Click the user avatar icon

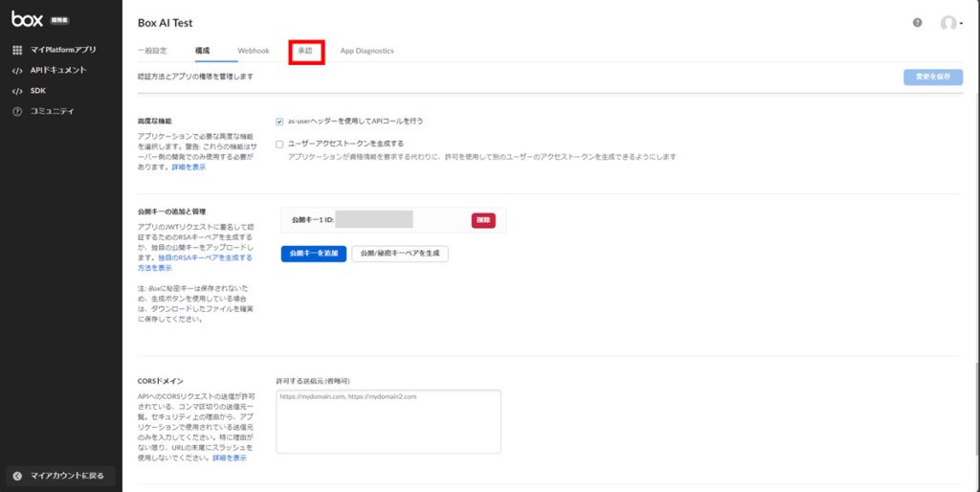pyautogui.click(x=947, y=23)
